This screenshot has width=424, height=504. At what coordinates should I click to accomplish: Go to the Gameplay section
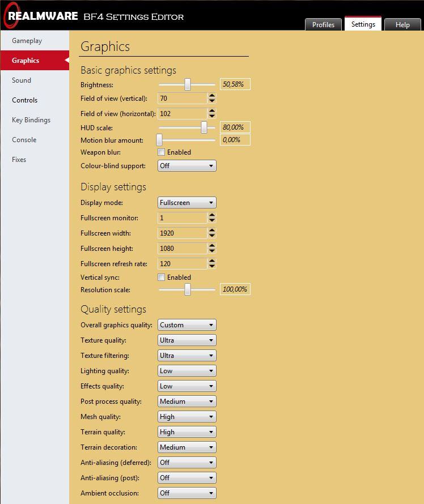click(35, 41)
